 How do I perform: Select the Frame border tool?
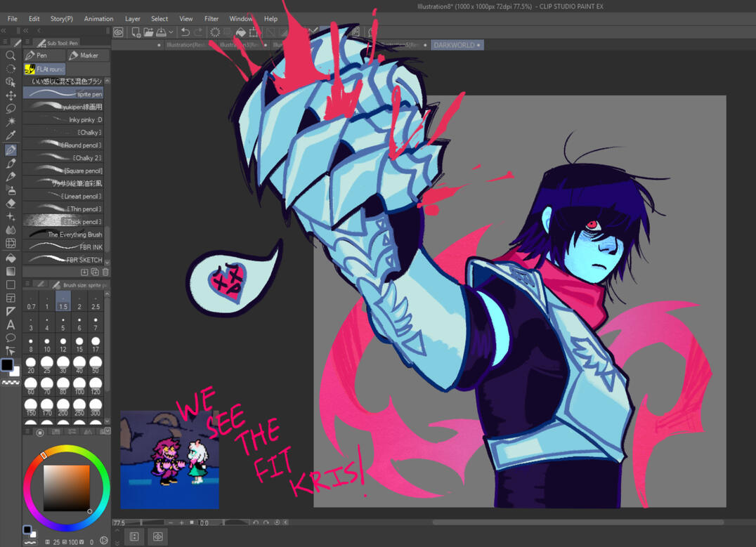[x=10, y=298]
